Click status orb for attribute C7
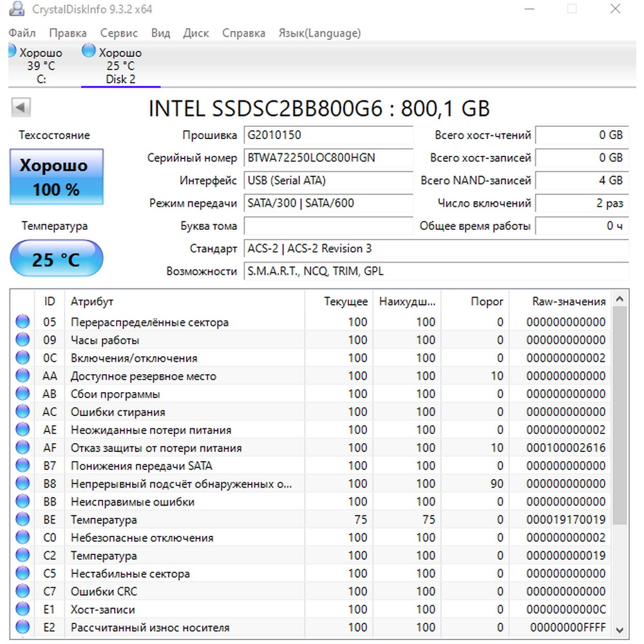Screen dimensions: 644x644 [23, 591]
